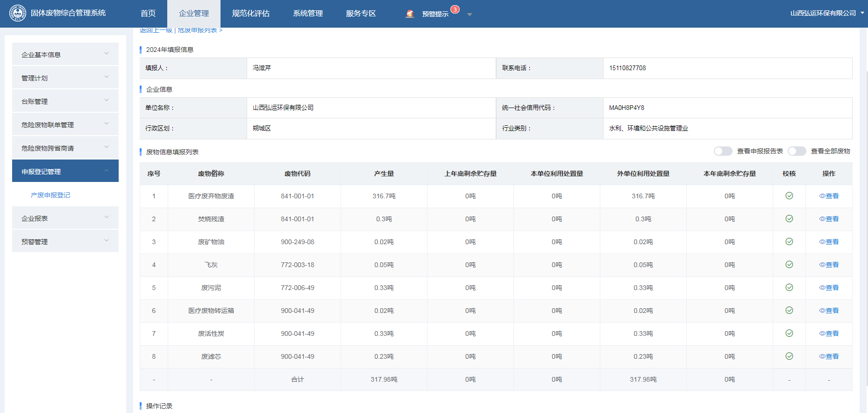The height and width of the screenshot is (413, 868).
Task: Toggle the 查看申报报告表 switch
Action: click(723, 151)
